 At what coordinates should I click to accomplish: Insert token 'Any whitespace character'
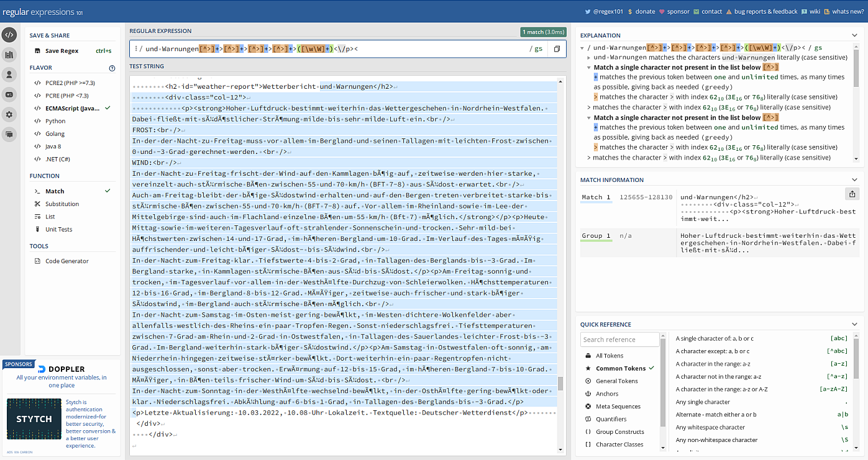pyautogui.click(x=762, y=427)
